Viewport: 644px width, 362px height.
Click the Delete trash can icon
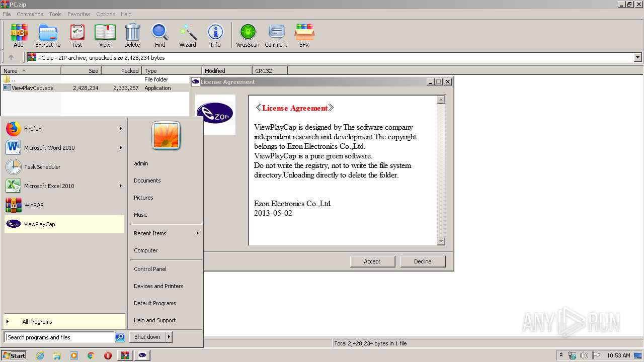click(132, 35)
